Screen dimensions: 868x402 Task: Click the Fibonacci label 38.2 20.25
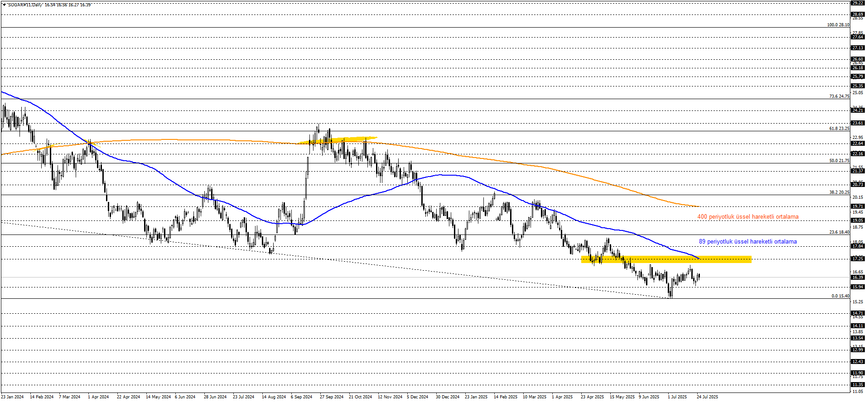839,192
